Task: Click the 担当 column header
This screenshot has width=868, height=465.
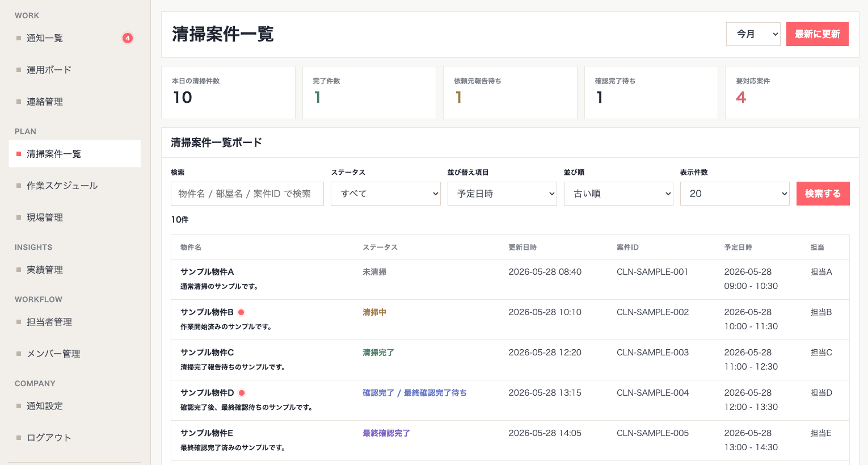Action: 817,248
